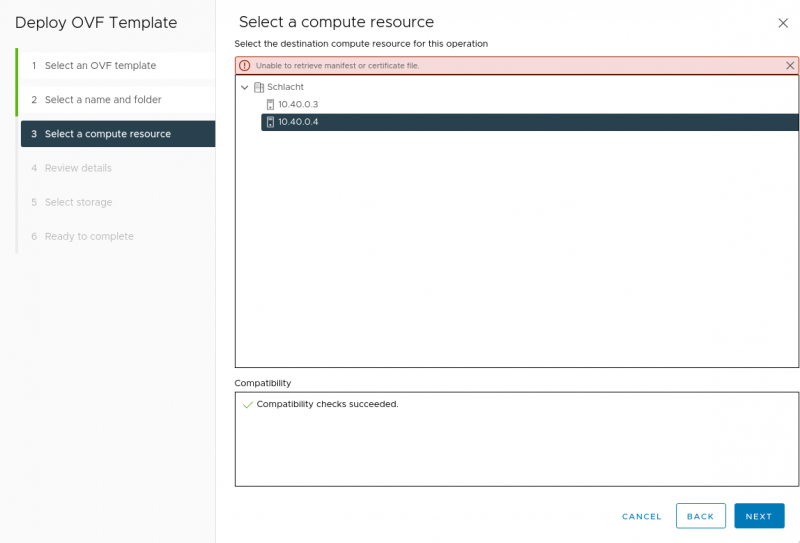The image size is (800, 543).
Task: Go to step 6 Ready to complete
Action: tap(88, 236)
